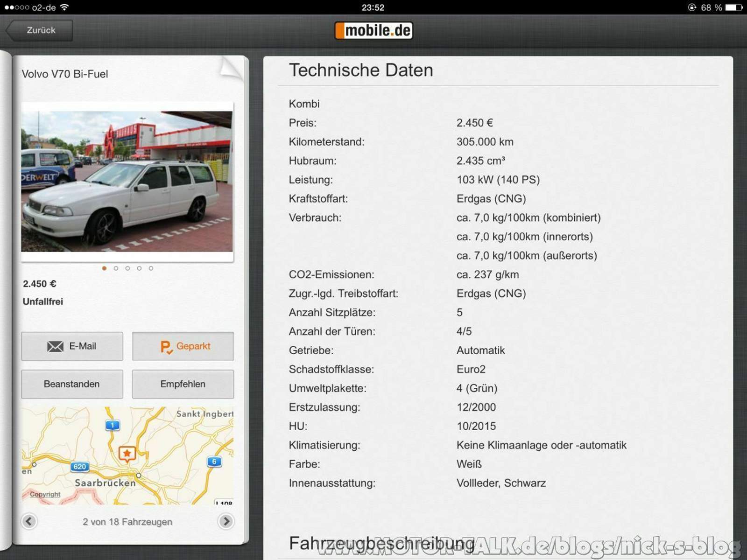
Task: Select the fifth photo page dot
Action: tap(151, 268)
